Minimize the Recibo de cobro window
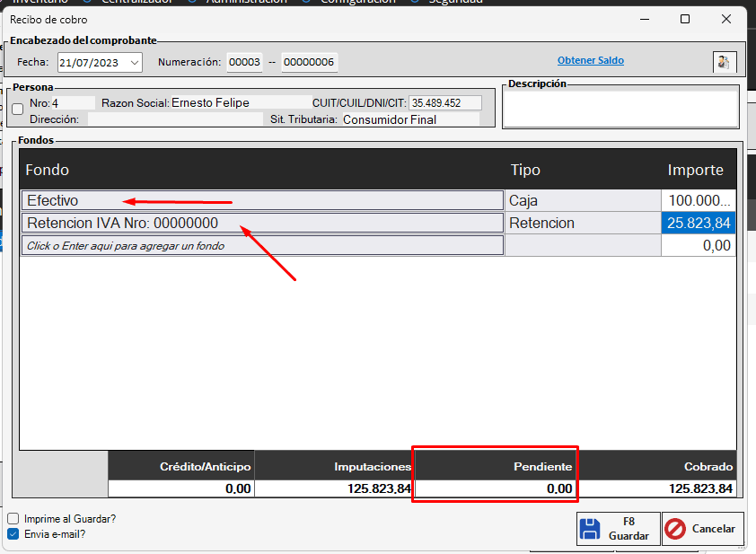The image size is (756, 554). 644,19
